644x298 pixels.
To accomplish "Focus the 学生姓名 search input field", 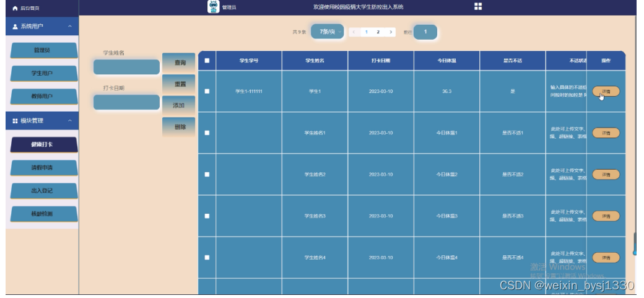I will pos(126,67).
